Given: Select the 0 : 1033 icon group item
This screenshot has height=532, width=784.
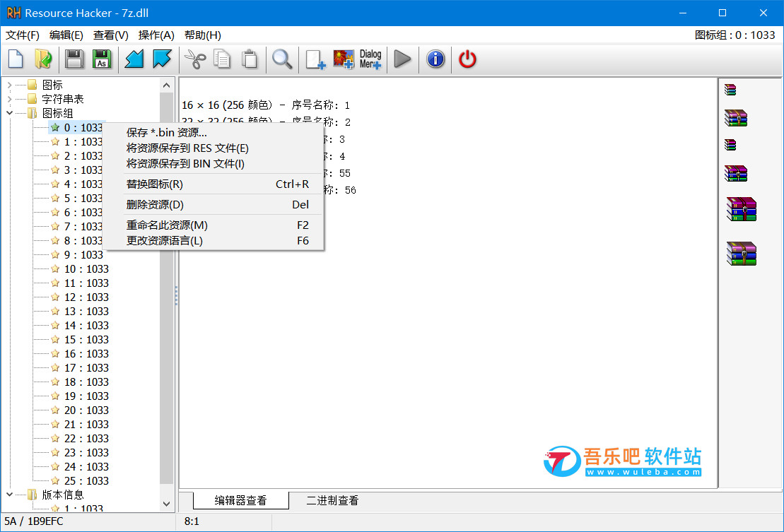Looking at the screenshot, I should [x=76, y=127].
